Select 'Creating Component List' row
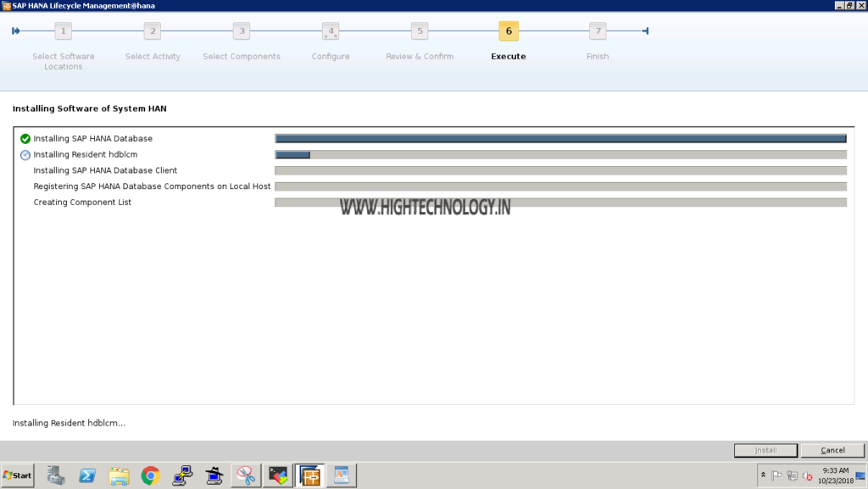This screenshot has height=489, width=868. click(x=82, y=203)
